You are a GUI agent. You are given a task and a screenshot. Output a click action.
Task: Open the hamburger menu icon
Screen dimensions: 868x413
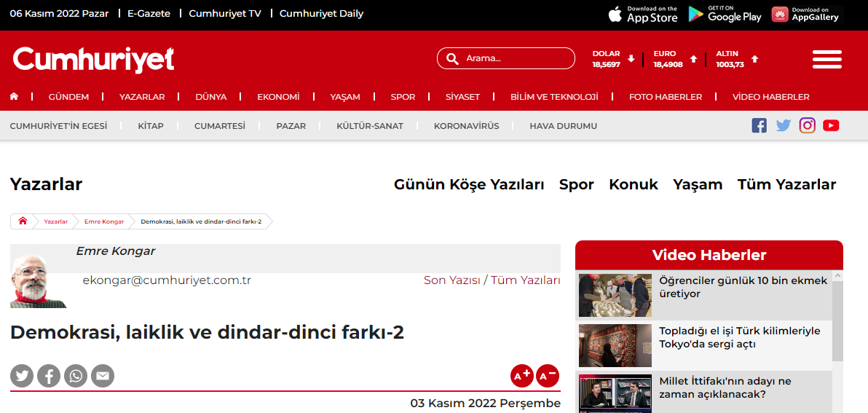826,60
